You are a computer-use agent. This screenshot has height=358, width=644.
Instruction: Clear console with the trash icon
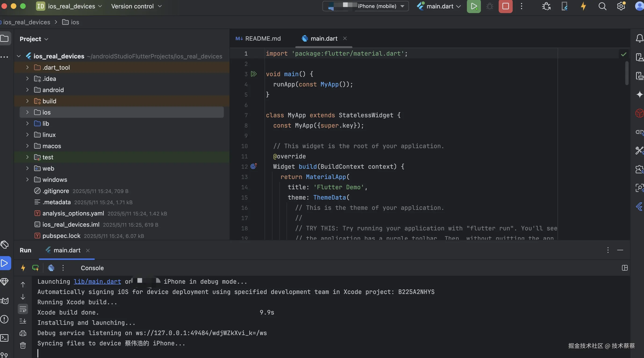point(23,346)
